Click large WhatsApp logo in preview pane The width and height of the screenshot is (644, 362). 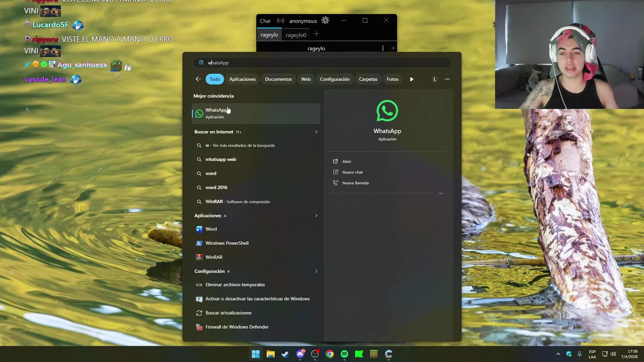coord(387,111)
